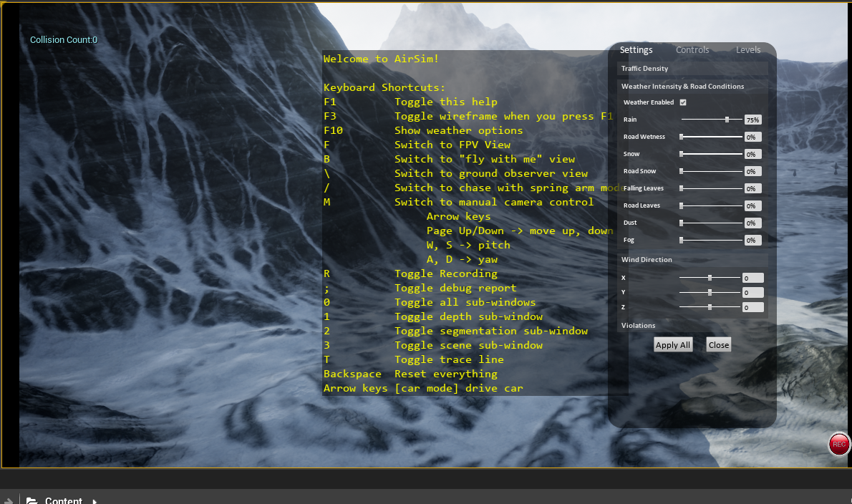Disable the Weather Enabled checkbox
The width and height of the screenshot is (852, 504).
coord(682,102)
